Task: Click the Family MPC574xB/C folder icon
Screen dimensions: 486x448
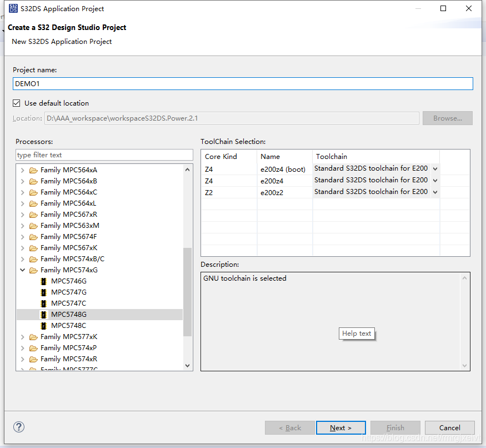Action: coord(33,260)
